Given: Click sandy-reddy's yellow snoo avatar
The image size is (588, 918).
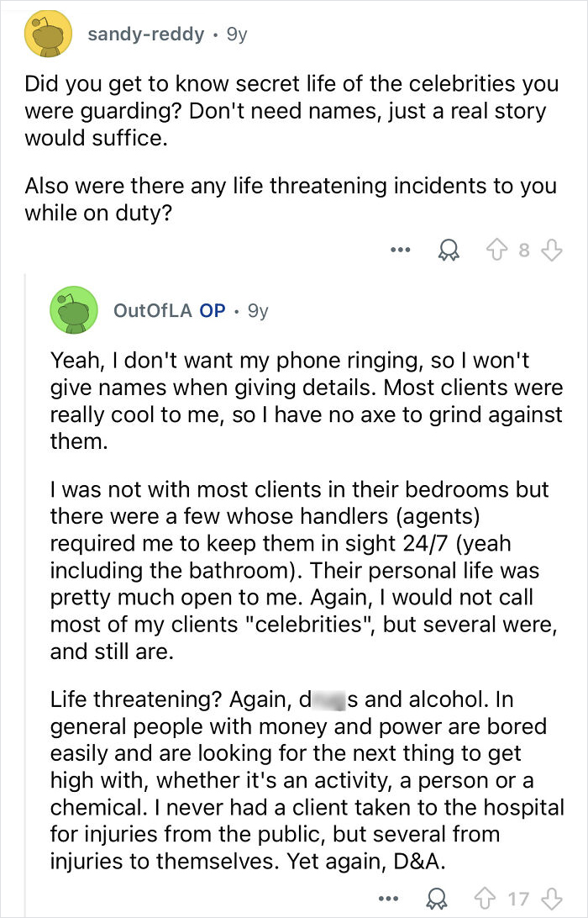Looking at the screenshot, I should coord(47,34).
